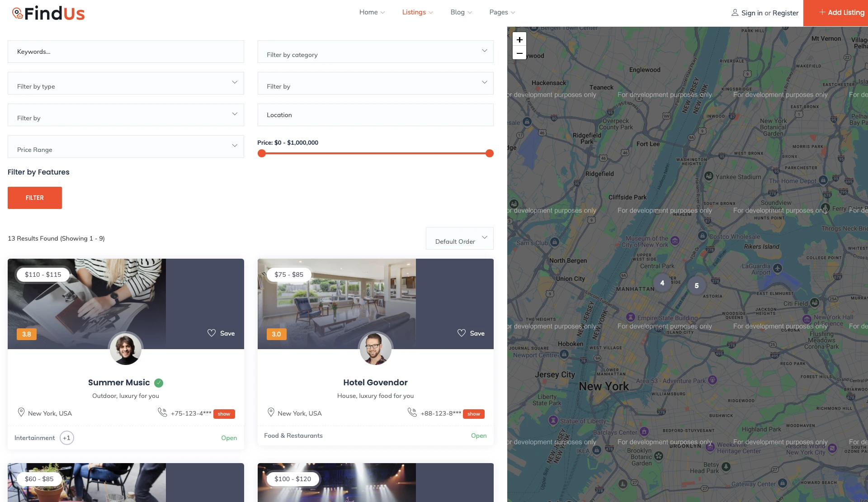The image size is (868, 502).
Task: Open the Filter by category dropdown
Action: [375, 52]
